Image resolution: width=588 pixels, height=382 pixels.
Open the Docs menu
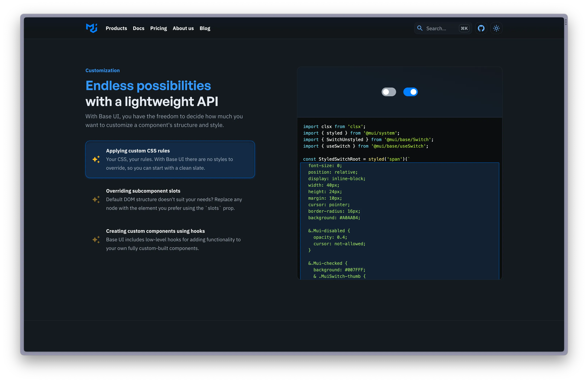(138, 28)
